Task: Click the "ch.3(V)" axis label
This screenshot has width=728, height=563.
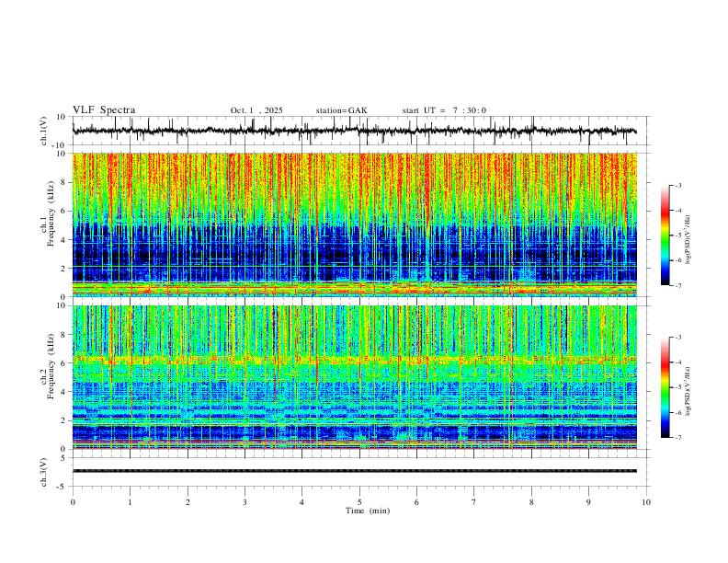Action: coord(44,472)
